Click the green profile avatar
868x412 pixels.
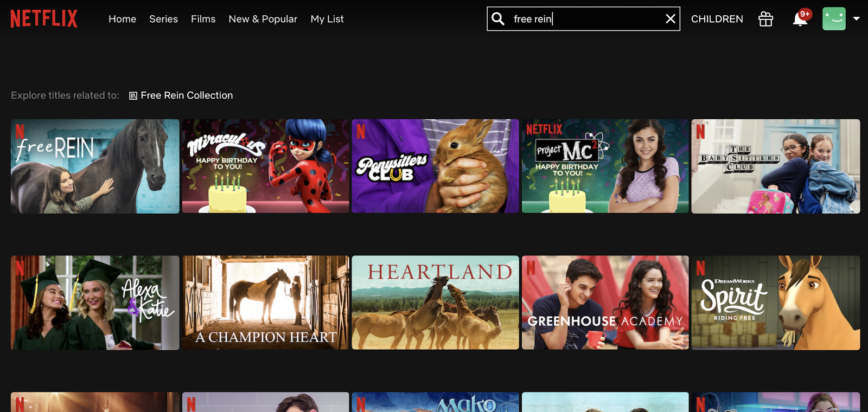click(x=834, y=19)
